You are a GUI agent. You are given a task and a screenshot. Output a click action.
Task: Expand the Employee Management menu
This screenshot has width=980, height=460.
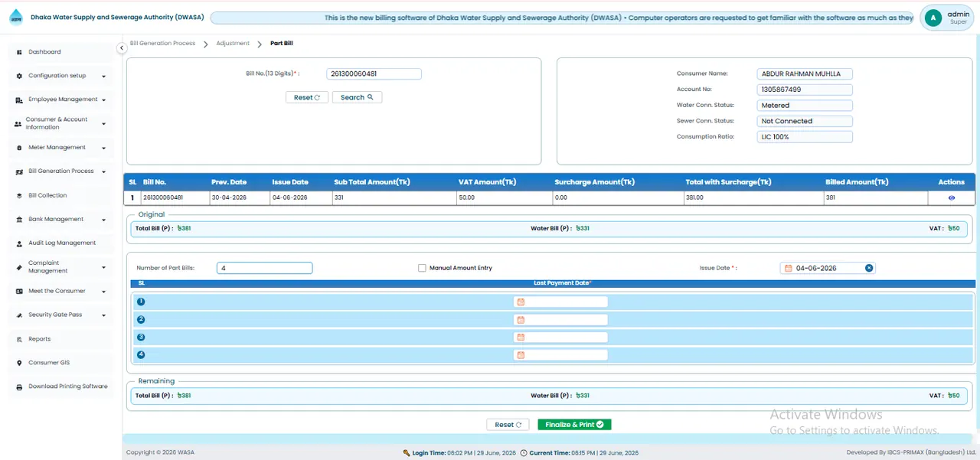click(x=60, y=100)
